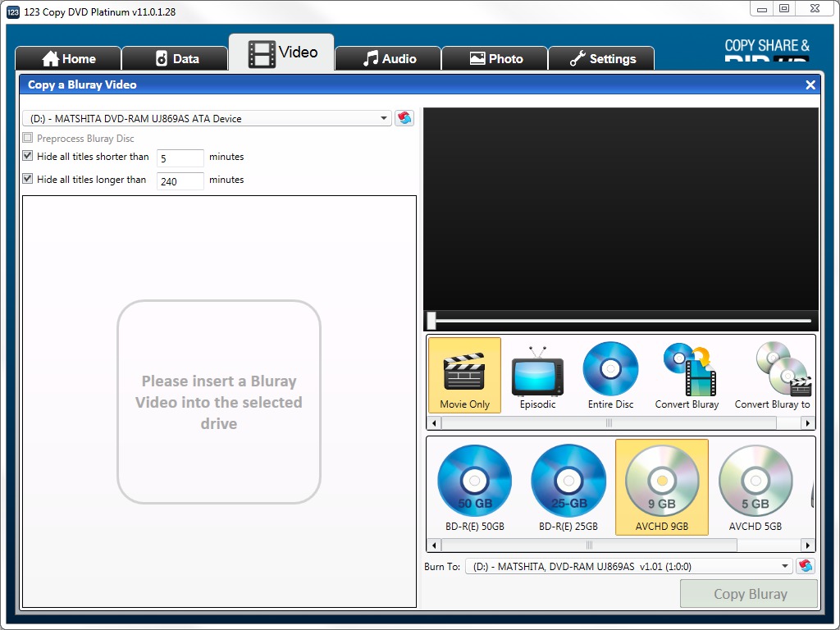
Task: Click the disc size horizontal scrollbar thumb
Action: pyautogui.click(x=589, y=546)
